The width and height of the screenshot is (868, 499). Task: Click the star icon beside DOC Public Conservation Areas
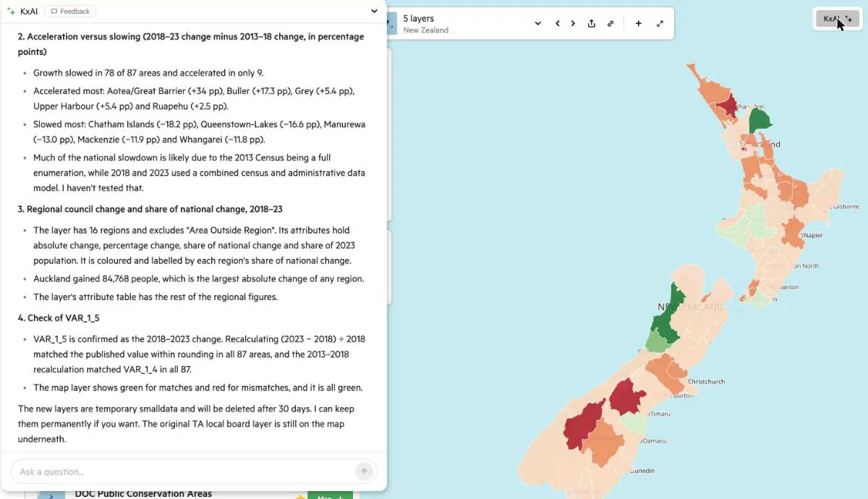pos(299,496)
